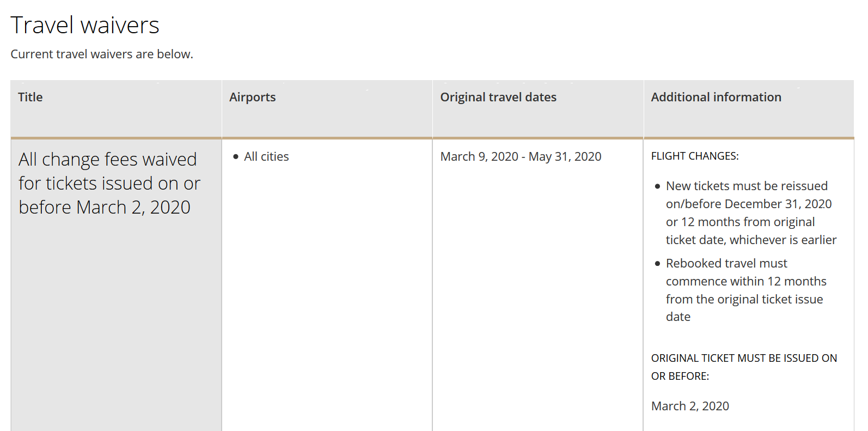Click the "Current travel waivers are below" text
The width and height of the screenshot is (868, 431).
click(x=102, y=54)
